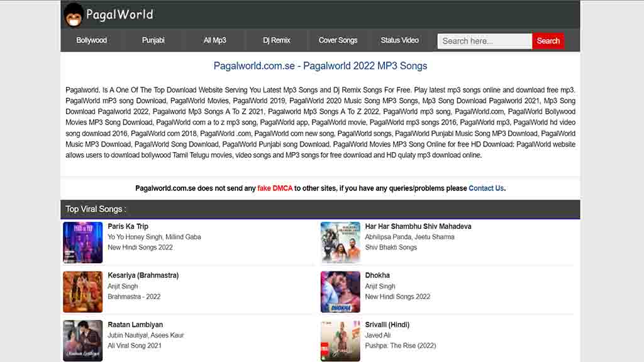The height and width of the screenshot is (362, 644).
Task: Open the Contact Us link
Action: pos(486,188)
